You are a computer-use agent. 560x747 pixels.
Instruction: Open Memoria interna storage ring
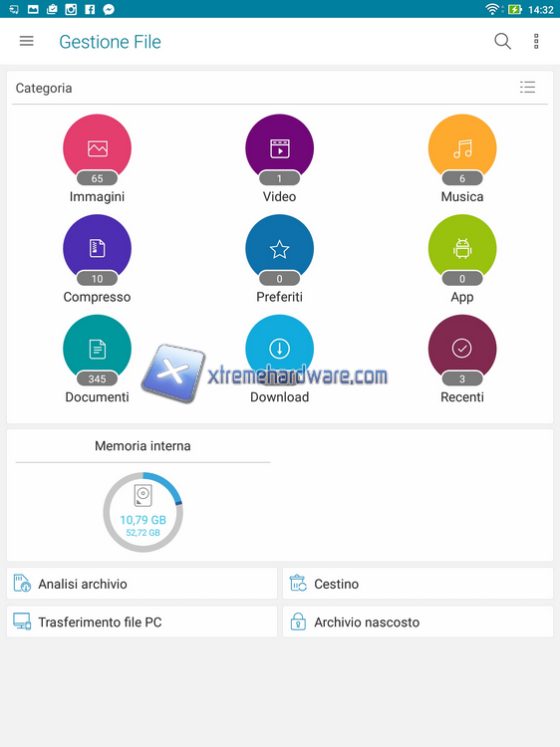pyautogui.click(x=142, y=512)
